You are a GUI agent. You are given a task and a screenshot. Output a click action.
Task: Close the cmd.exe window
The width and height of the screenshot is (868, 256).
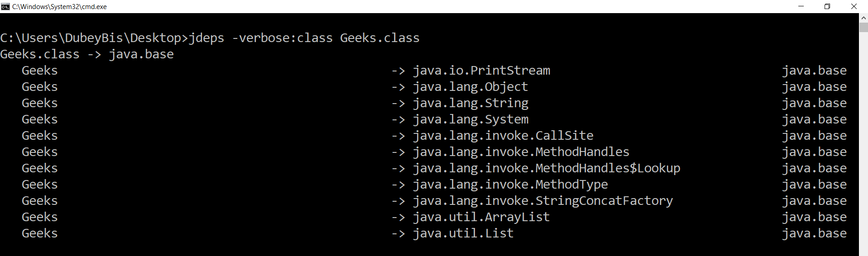tap(854, 6)
